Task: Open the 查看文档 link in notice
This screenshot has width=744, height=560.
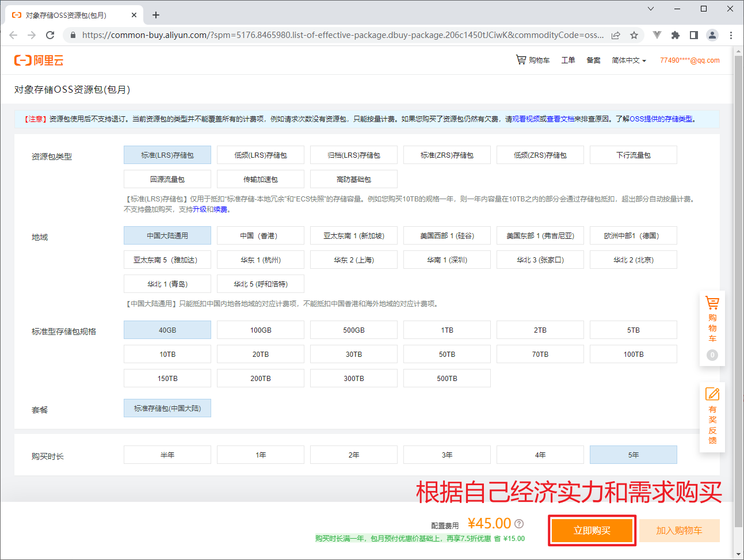Action: [x=560, y=119]
